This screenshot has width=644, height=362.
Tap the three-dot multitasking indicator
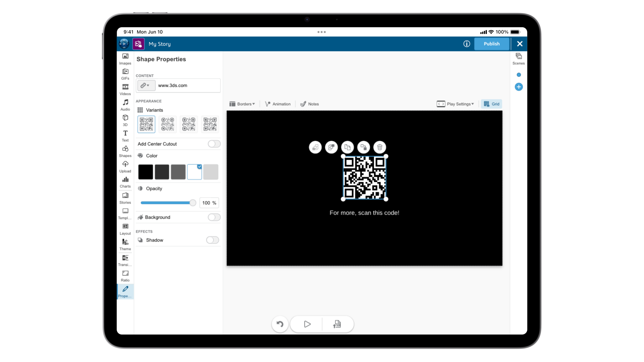click(321, 32)
